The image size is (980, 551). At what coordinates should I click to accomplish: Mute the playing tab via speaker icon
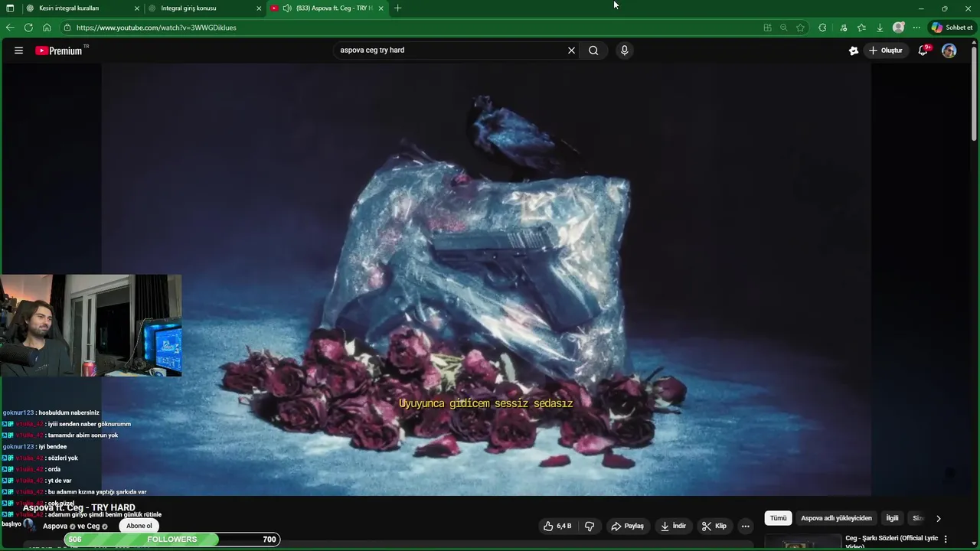tap(287, 8)
